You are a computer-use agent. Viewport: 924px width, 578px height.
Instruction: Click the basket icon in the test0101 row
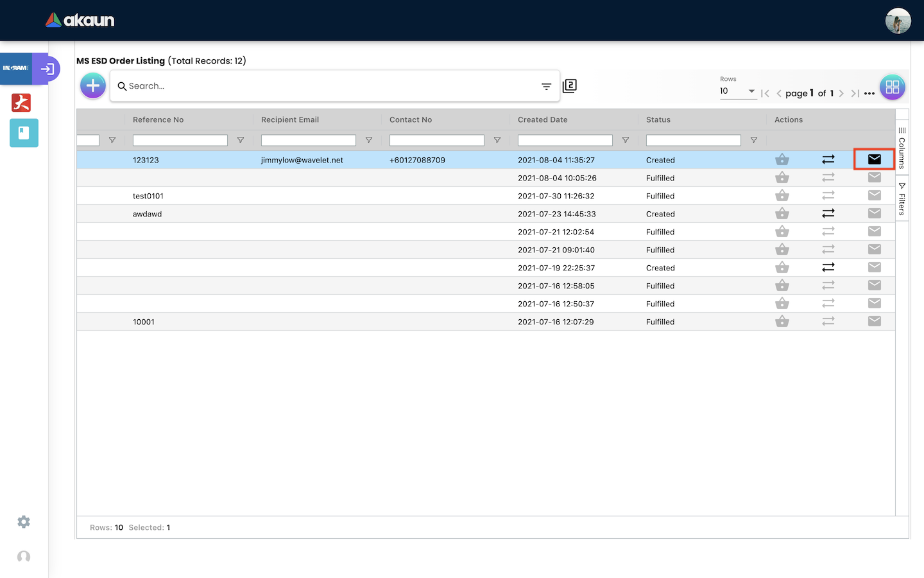pos(782,196)
